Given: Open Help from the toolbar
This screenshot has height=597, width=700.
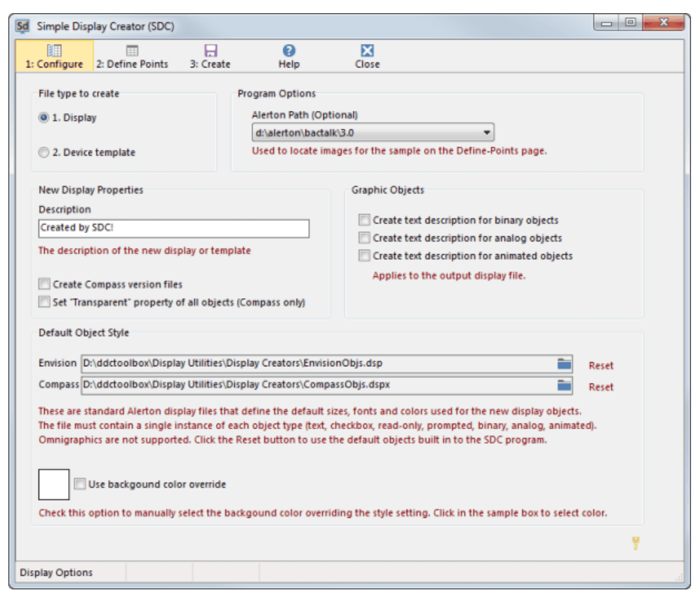Looking at the screenshot, I should click(x=289, y=51).
